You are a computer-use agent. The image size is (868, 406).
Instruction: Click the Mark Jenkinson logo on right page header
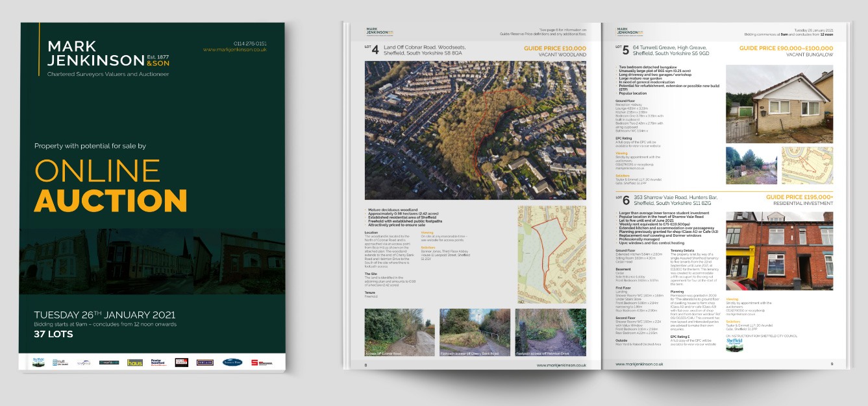(628, 30)
